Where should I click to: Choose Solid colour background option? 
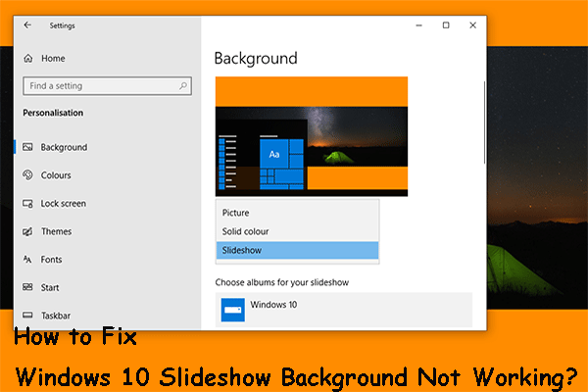tap(297, 231)
